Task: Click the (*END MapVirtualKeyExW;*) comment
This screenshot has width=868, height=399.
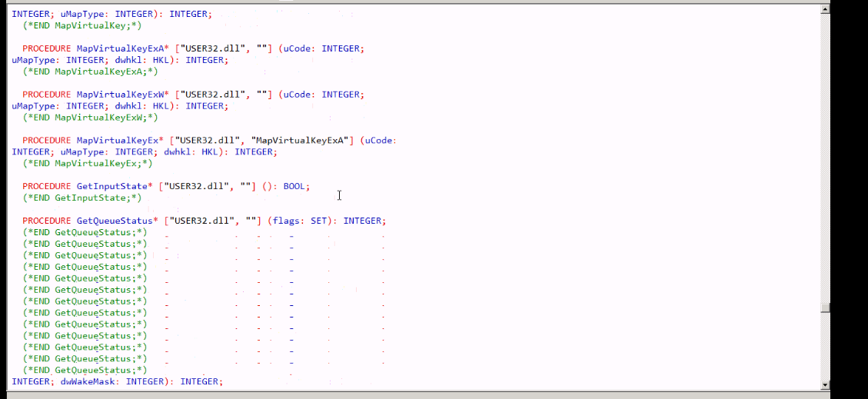Action: tap(91, 118)
